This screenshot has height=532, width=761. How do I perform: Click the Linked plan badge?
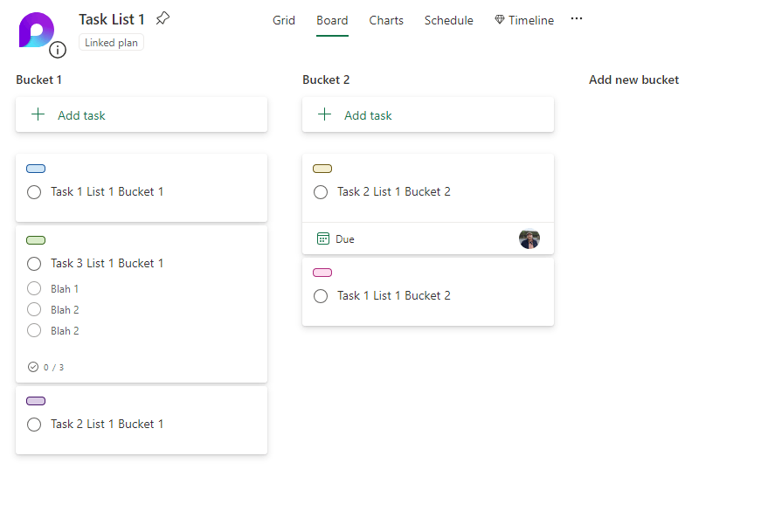(111, 43)
